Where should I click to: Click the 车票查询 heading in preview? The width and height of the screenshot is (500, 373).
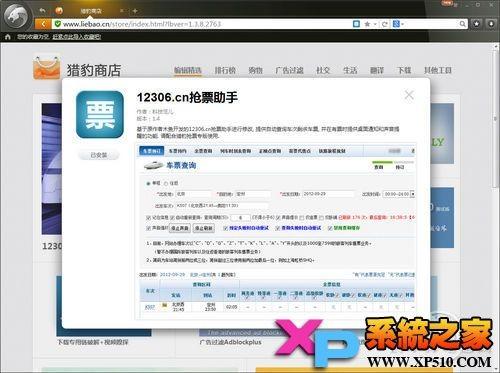[181, 165]
